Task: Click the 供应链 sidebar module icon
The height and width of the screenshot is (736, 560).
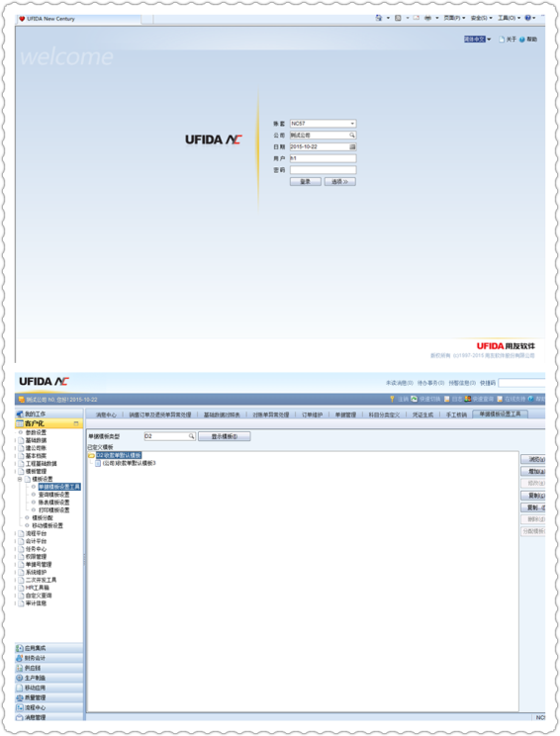Action: (19, 668)
